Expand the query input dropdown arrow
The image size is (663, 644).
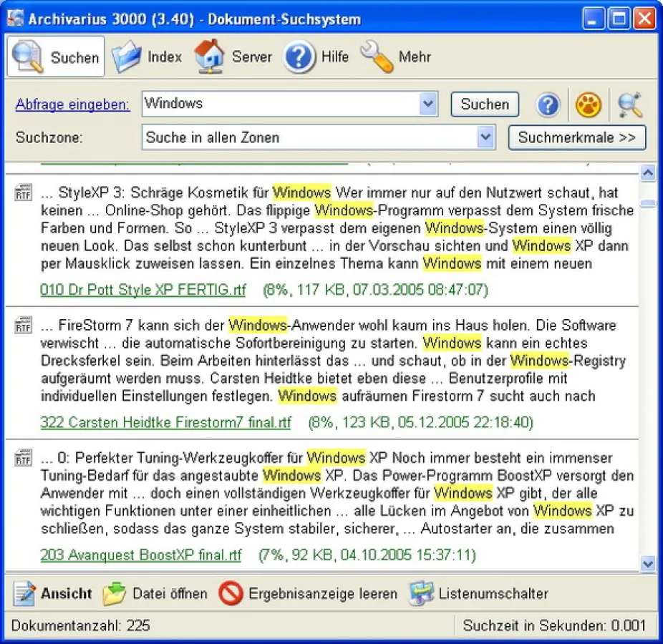pyautogui.click(x=428, y=104)
